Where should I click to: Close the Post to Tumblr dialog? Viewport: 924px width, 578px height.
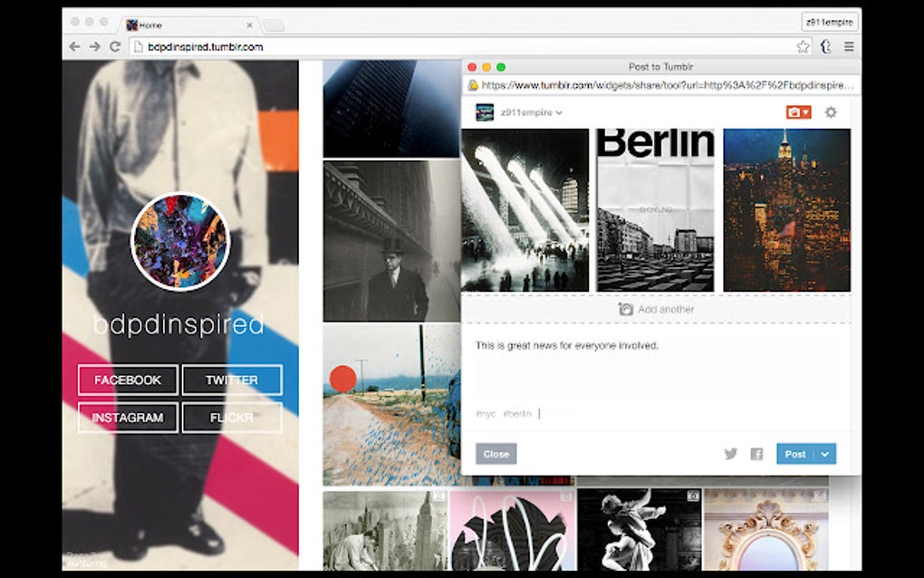point(496,453)
